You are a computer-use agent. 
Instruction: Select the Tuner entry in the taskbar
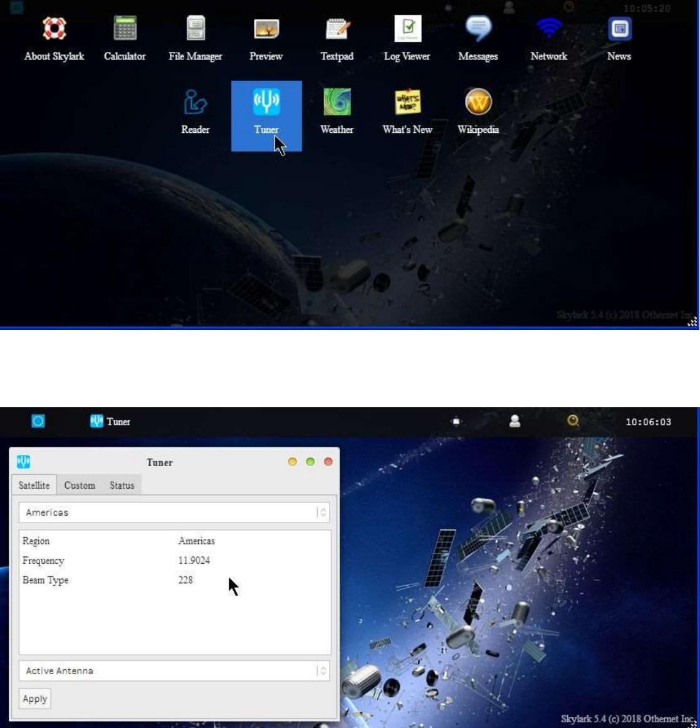110,422
